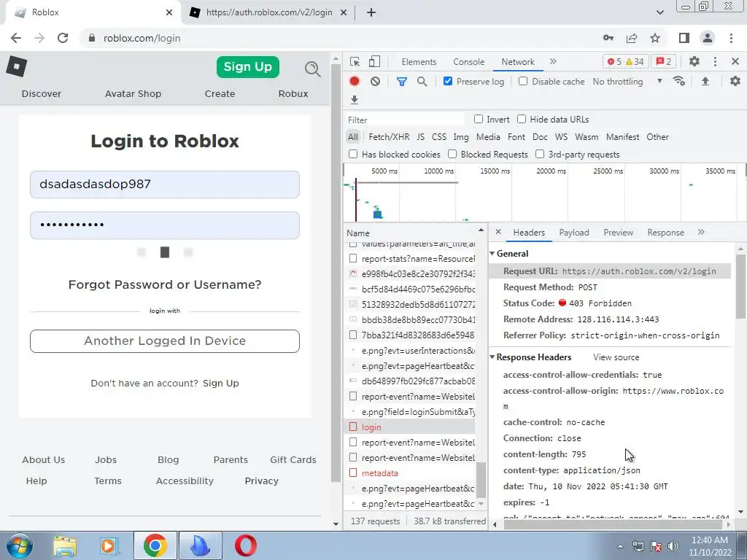
Task: Open the Opera browser from taskbar
Action: point(245,545)
